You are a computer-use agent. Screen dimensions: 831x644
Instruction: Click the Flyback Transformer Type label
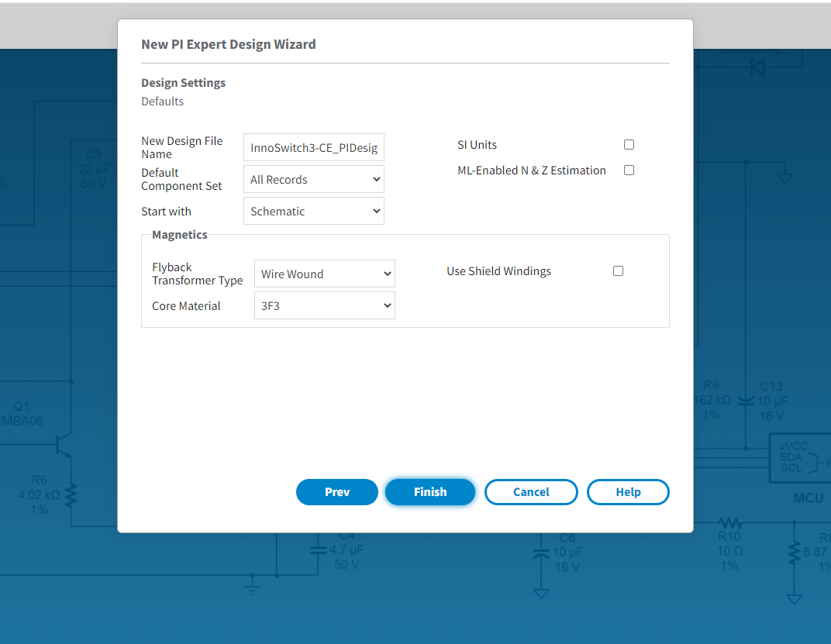coord(197,274)
